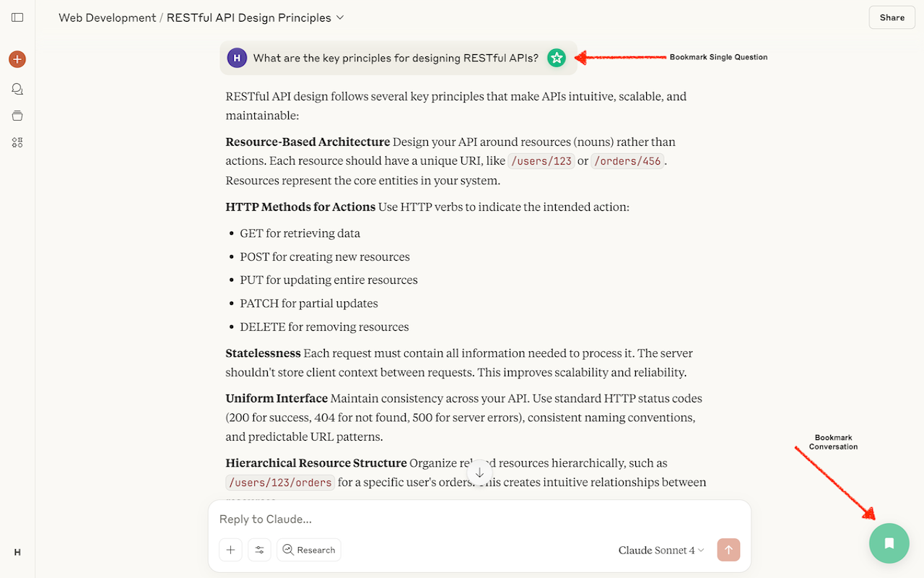Open the attachment plus menu in composer
Image resolution: width=924 pixels, height=578 pixels.
(230, 550)
